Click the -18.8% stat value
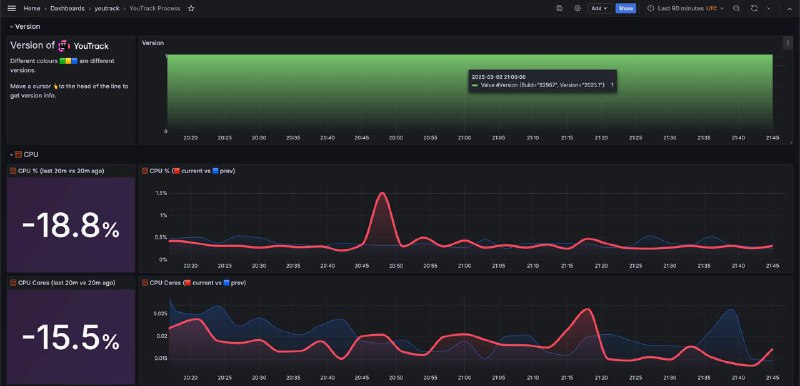The width and height of the screenshot is (800, 386). pyautogui.click(x=70, y=226)
